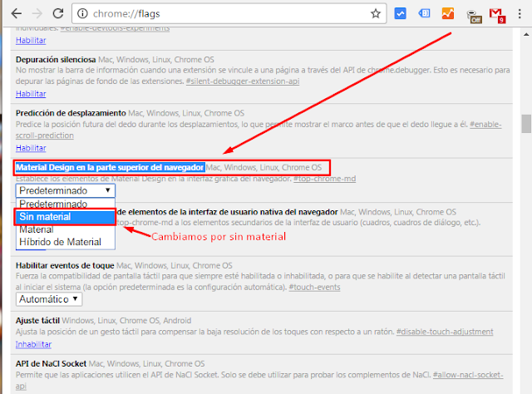Screen dimensions: 532x394
Task: Open #enable-scroll-prediction anchor link
Action: coord(485,125)
